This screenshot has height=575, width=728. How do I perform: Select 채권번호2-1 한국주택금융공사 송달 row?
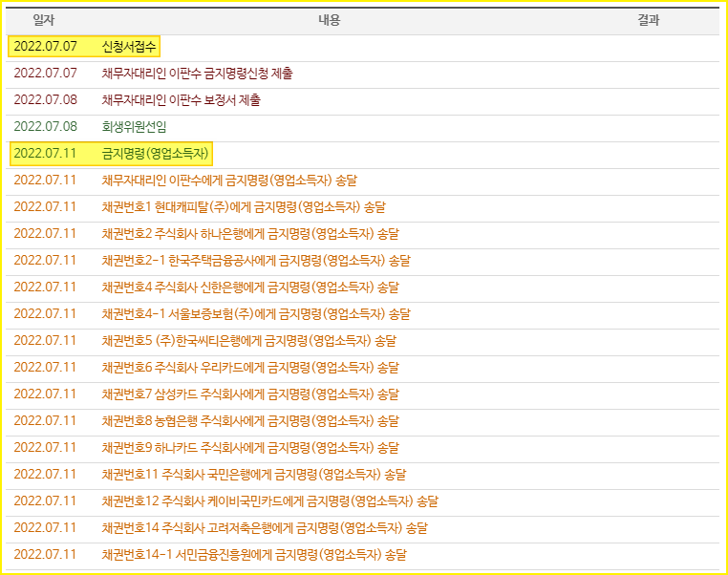point(363,261)
